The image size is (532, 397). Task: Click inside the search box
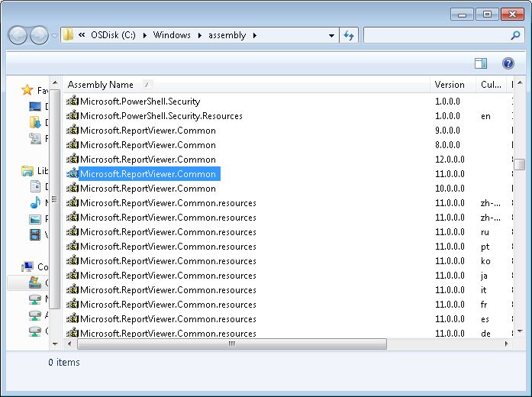(436, 35)
